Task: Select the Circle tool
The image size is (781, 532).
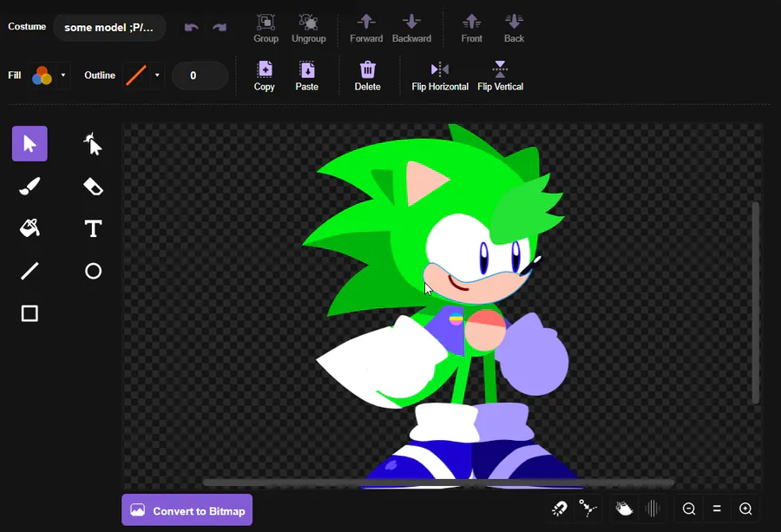Action: (93, 271)
